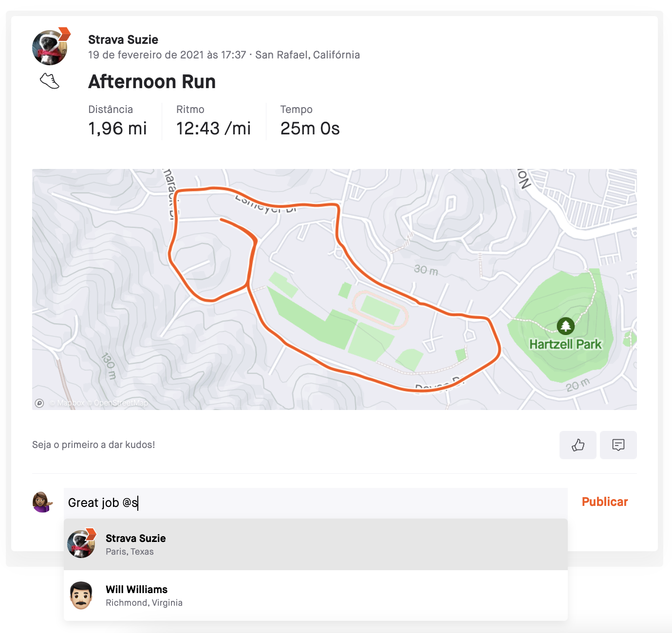Focus the comment field with 'Great job @s'
The image size is (672, 633).
pos(315,503)
